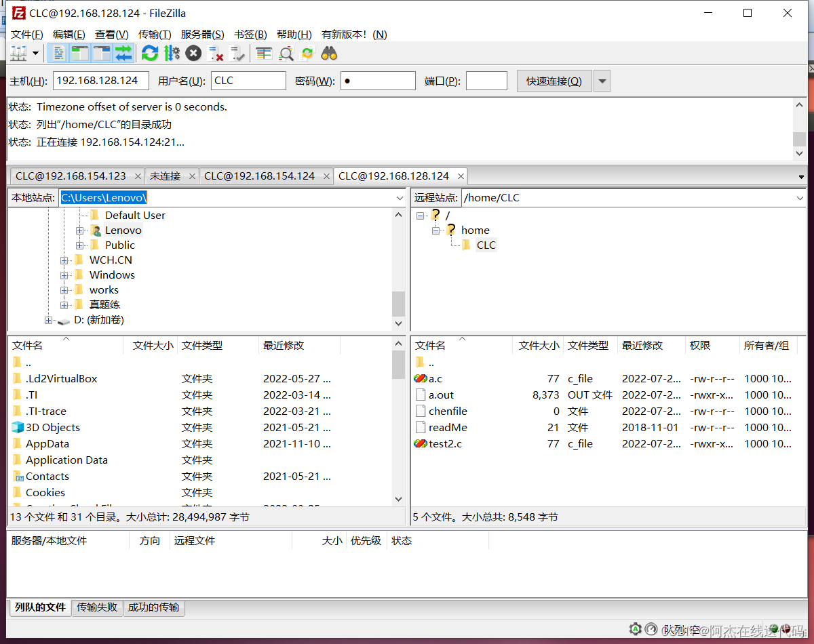Toggle processing of the transfer queue
The height and width of the screenshot is (644, 814).
tap(172, 53)
